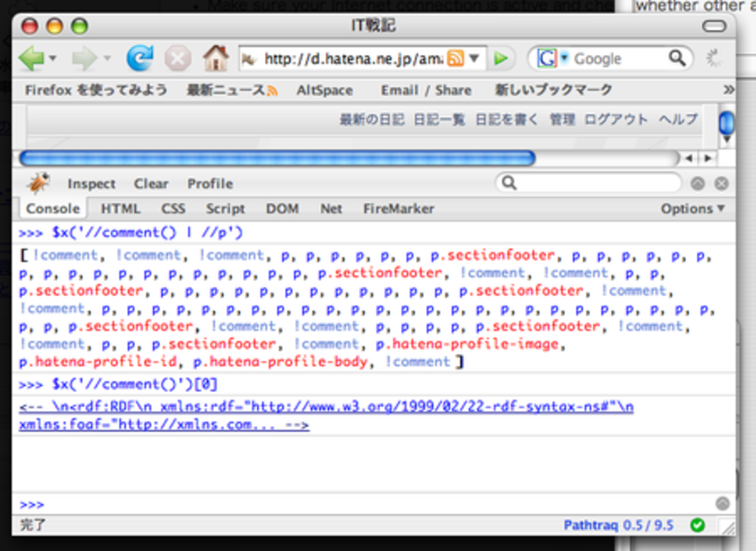
Task: Reload the page with the blue refresh icon
Action: (x=140, y=58)
